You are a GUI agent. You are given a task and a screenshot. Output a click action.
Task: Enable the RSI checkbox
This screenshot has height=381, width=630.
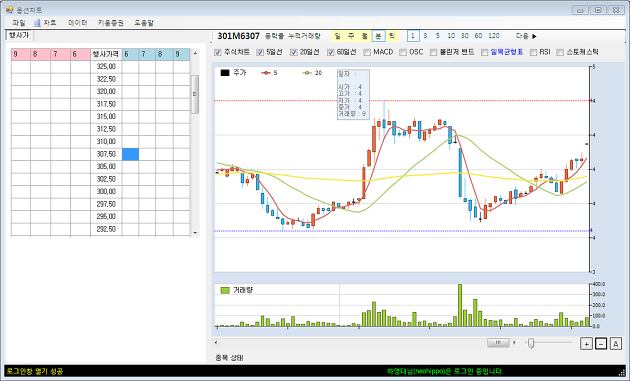point(533,52)
